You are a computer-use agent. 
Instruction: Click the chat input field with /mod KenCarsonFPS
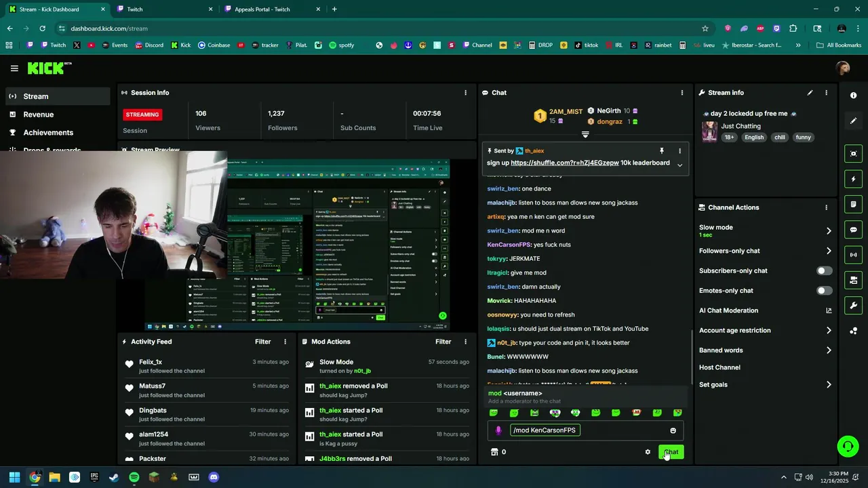coord(585,430)
